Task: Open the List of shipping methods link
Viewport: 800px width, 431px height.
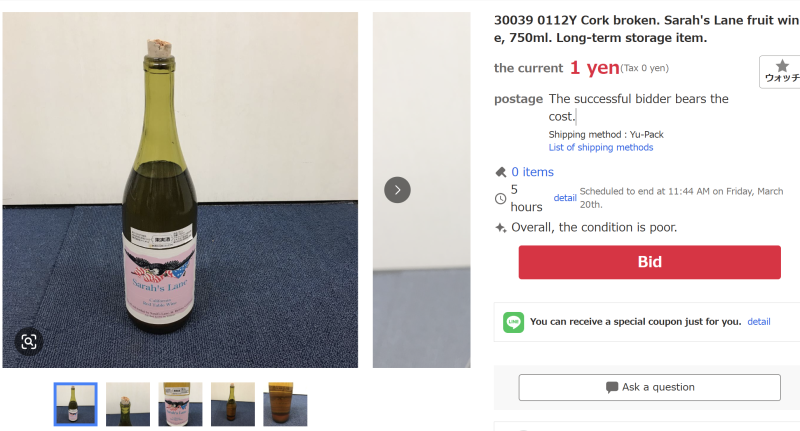Action: click(x=601, y=148)
